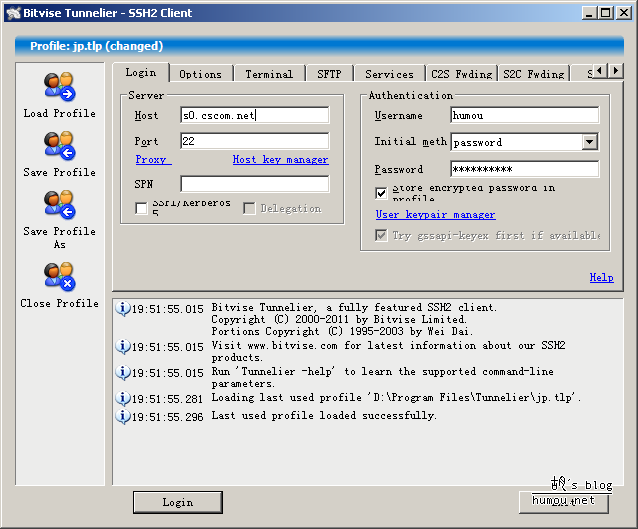Click info icon beside 'Bitvise Tunnelier, a fully featured' log entry
Screen dimensions: 638x529
point(122,309)
